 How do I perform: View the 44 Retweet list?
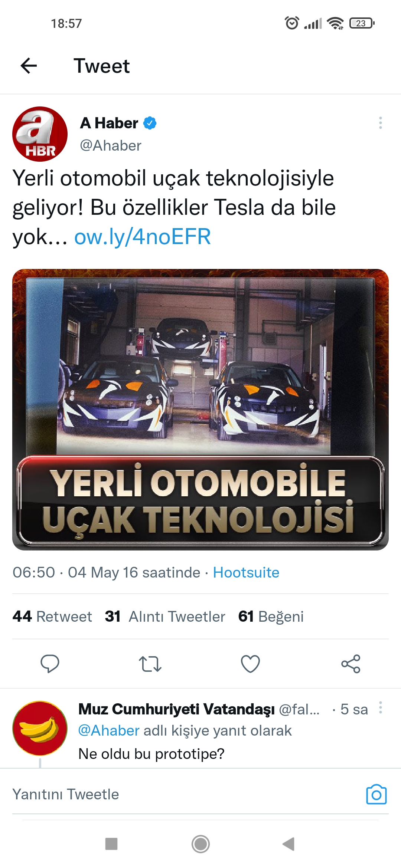click(x=52, y=617)
